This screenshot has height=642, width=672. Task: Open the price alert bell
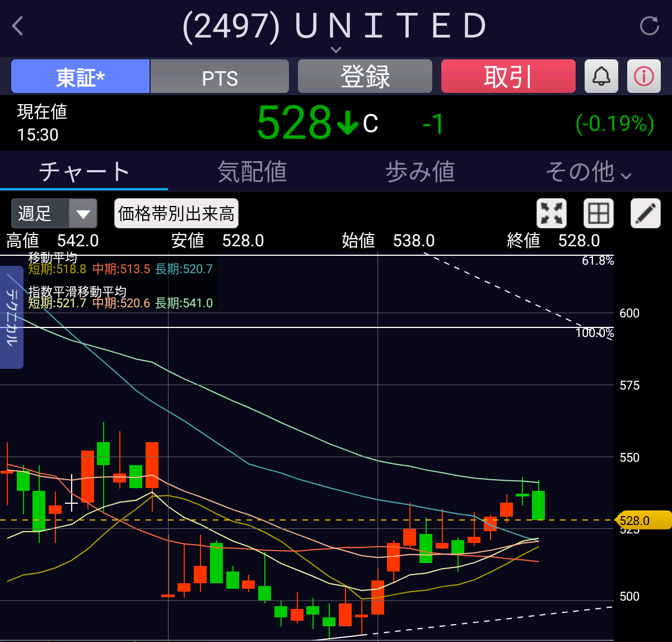[x=601, y=76]
